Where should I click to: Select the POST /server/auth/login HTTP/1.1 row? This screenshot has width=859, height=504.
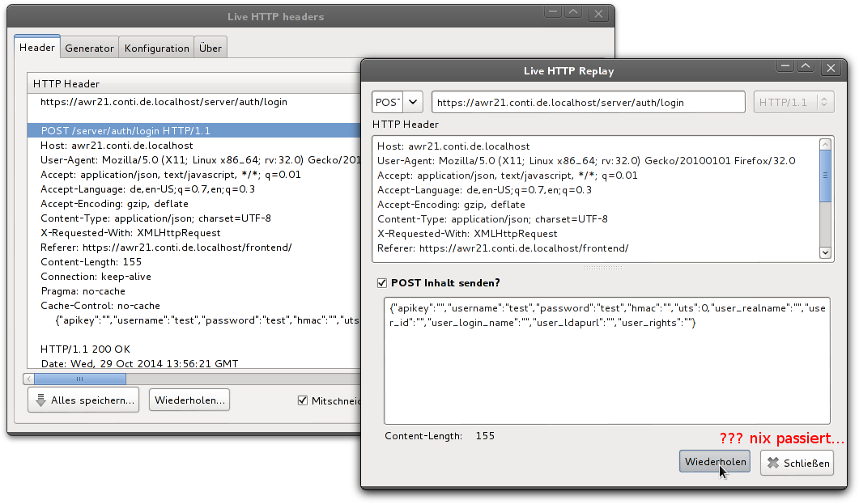point(194,130)
